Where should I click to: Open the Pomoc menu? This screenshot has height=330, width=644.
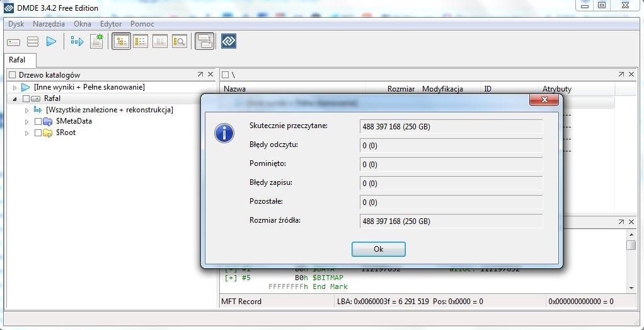[142, 24]
